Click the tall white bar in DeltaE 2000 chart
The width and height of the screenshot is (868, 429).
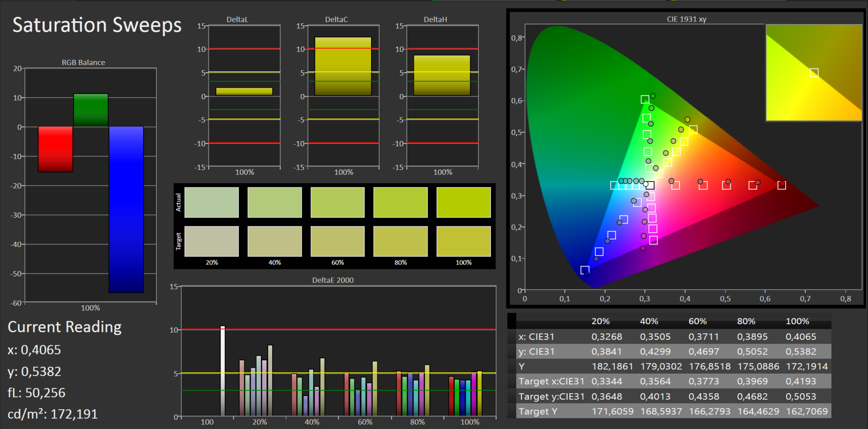click(x=222, y=371)
